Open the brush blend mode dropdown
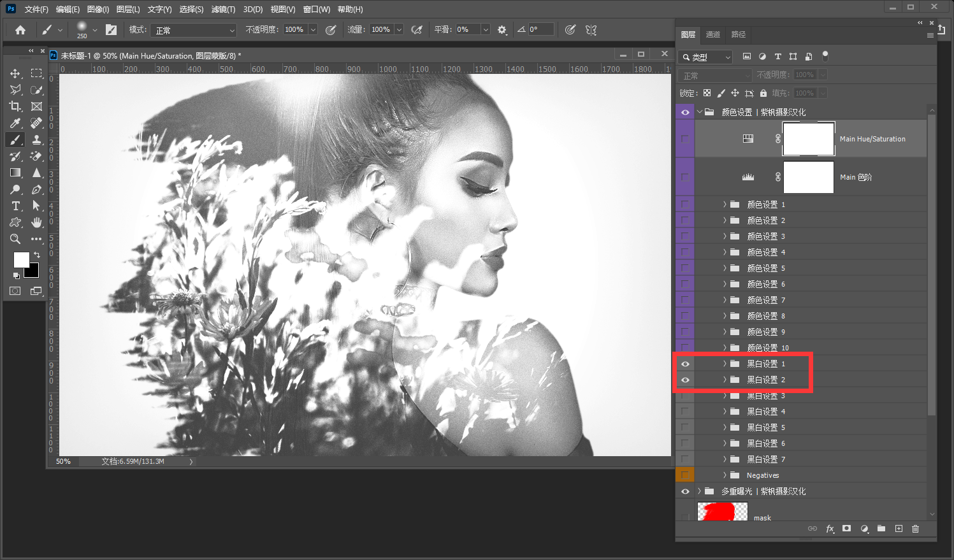954x560 pixels. tap(194, 30)
